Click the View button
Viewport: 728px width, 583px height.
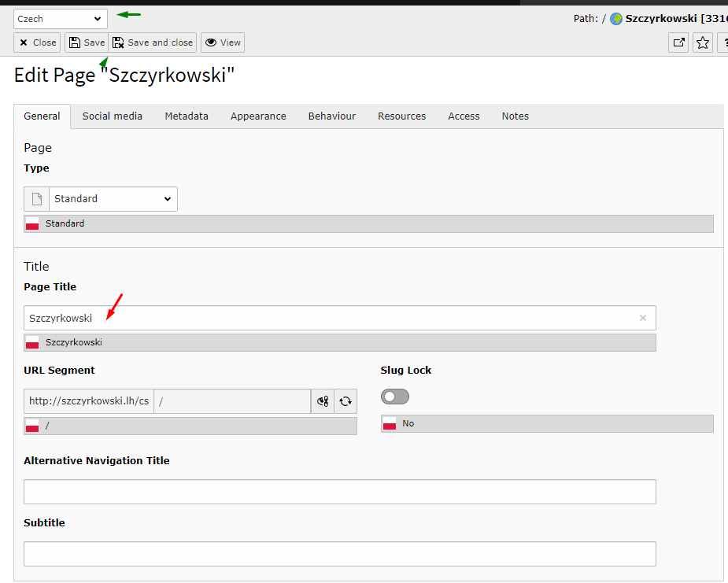pyautogui.click(x=223, y=42)
